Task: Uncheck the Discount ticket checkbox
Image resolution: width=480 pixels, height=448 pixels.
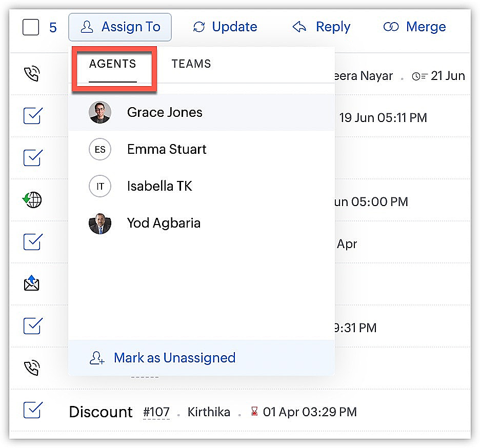Action: pyautogui.click(x=32, y=410)
